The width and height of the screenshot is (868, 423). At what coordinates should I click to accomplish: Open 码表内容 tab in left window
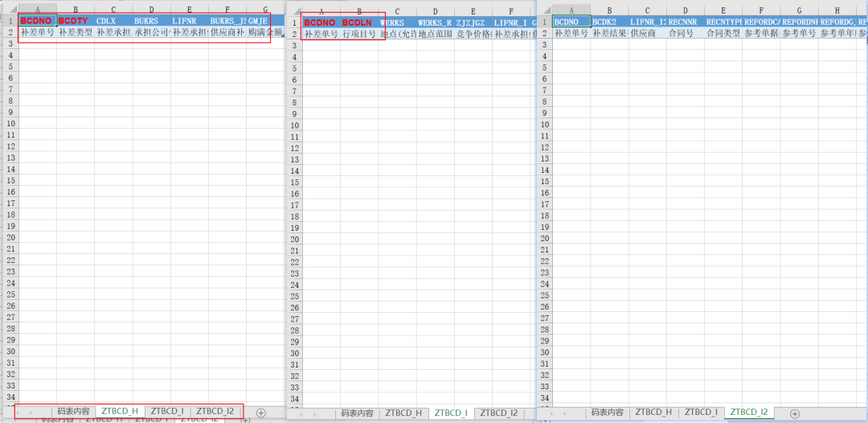pyautogui.click(x=73, y=412)
